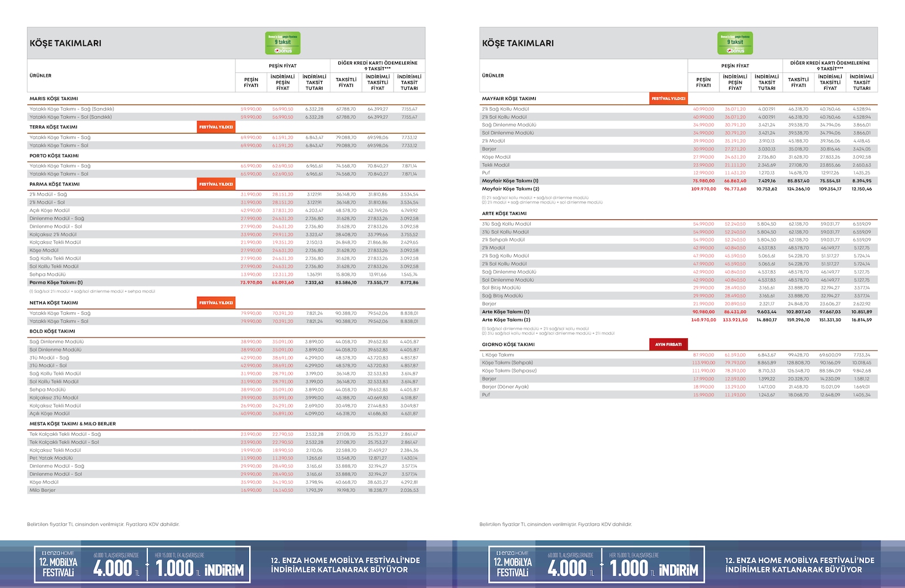Click the Parma footnote about Sağ/sol 2'li modül
Image resolution: width=905 pixels, height=588 pixels.
point(92,291)
